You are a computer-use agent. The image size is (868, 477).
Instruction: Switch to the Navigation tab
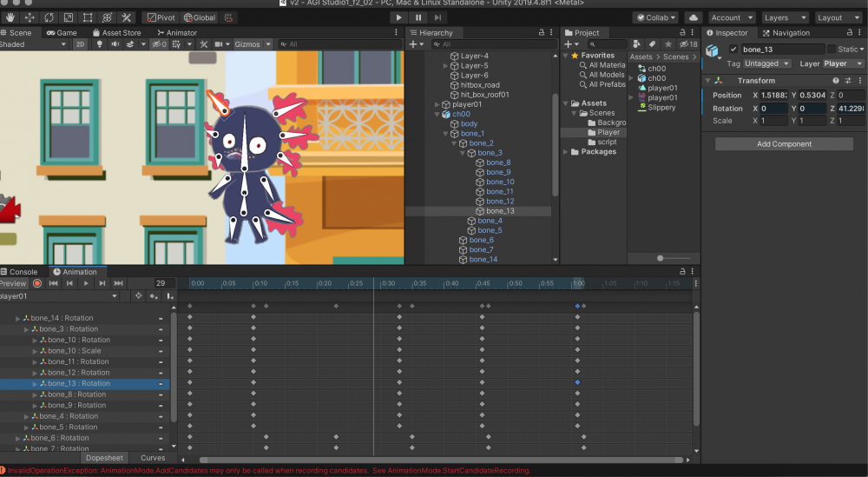(786, 33)
